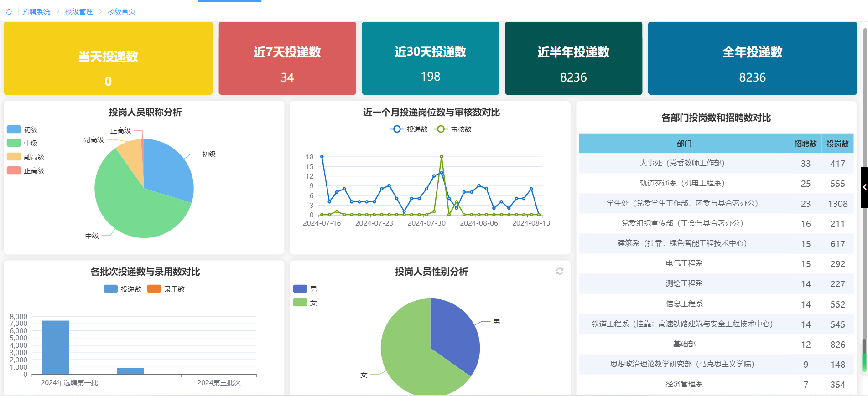Toggle 副高级 legend in job title pie

click(26, 157)
